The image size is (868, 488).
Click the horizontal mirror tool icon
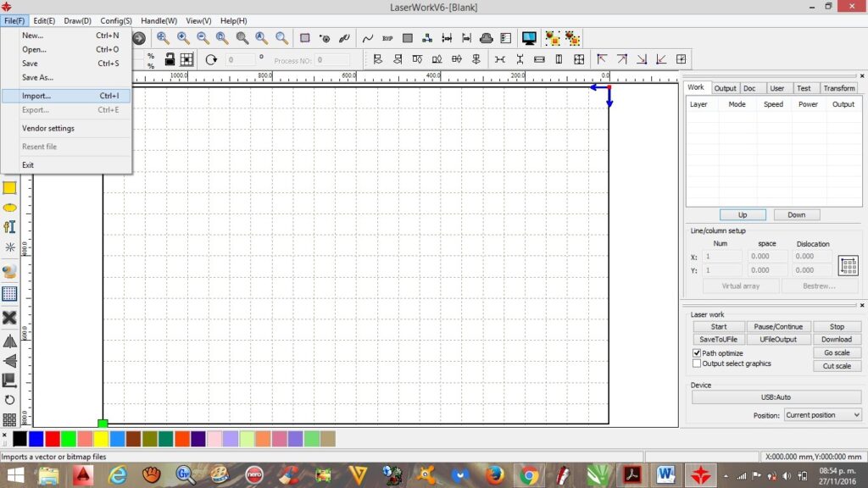tap(9, 341)
